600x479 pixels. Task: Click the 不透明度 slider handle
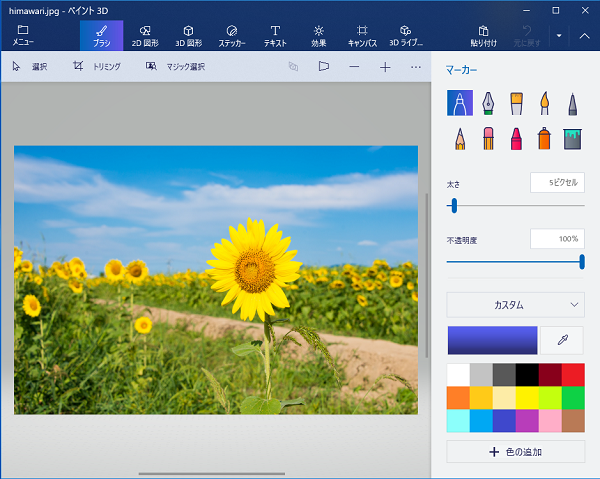pyautogui.click(x=582, y=261)
